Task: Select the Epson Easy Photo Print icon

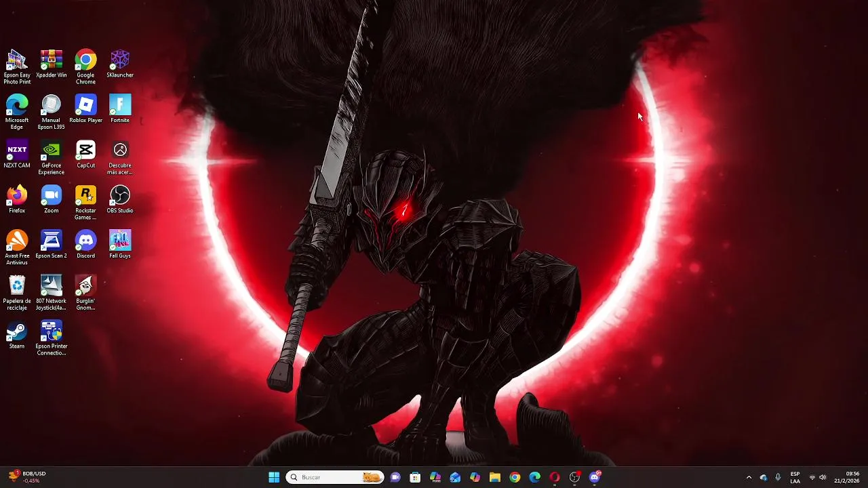Action: [17, 67]
